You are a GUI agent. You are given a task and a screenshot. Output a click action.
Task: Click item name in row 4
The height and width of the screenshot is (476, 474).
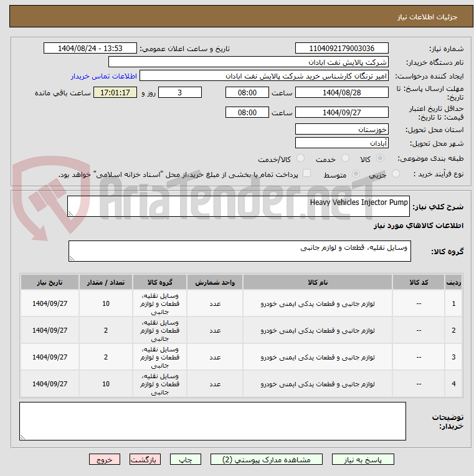pyautogui.click(x=318, y=384)
